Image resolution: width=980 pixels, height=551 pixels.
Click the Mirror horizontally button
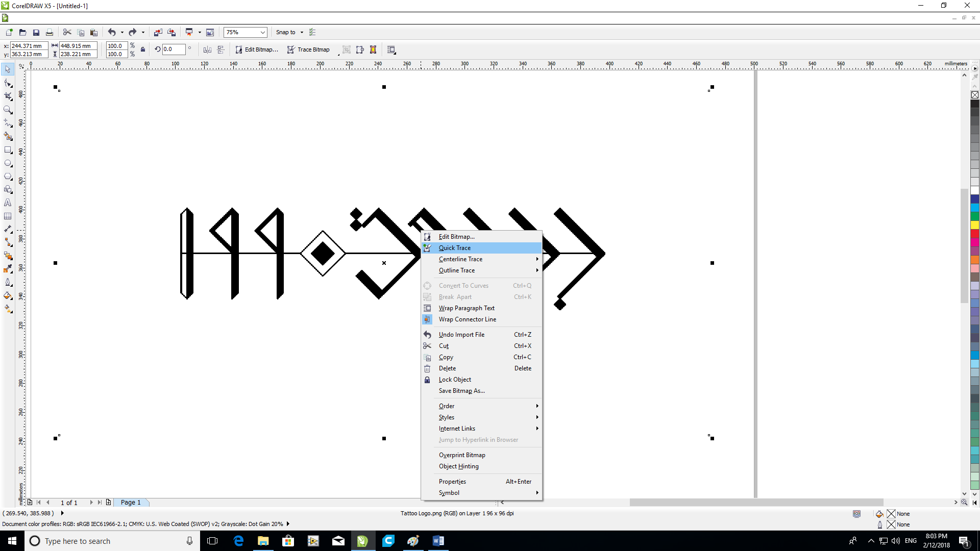[207, 49]
